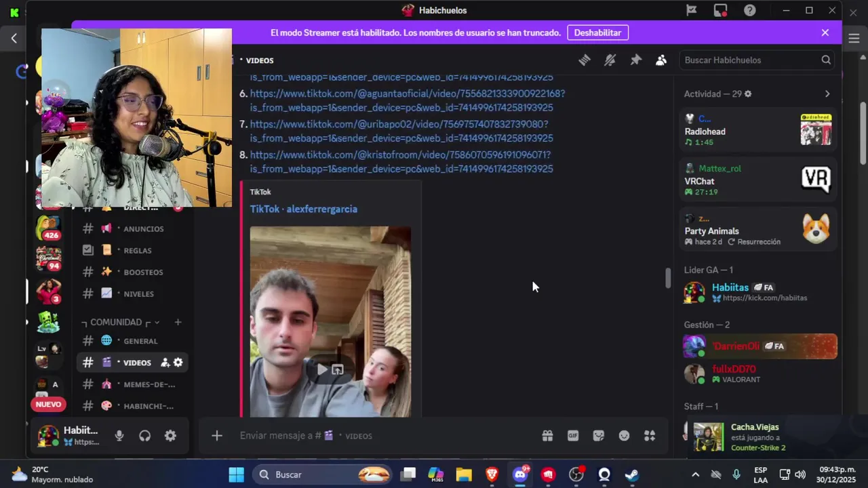Screen dimensions: 868x488
Task: Open the HABINCHI channel
Action: click(x=132, y=406)
